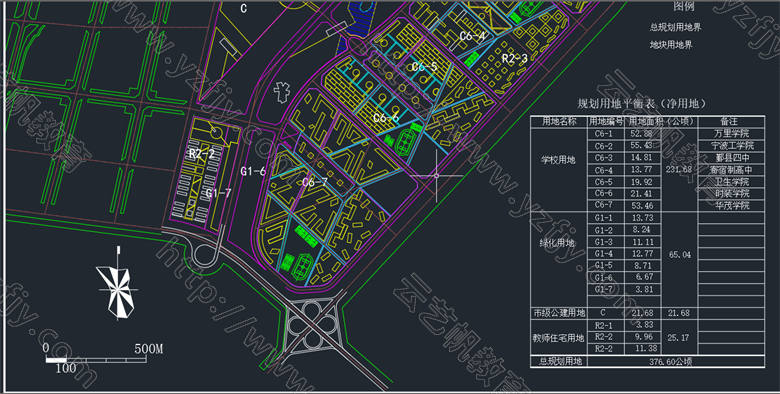Select the 地块用地界 legend entry
Viewport: 780px width, 394px height.
(x=671, y=45)
